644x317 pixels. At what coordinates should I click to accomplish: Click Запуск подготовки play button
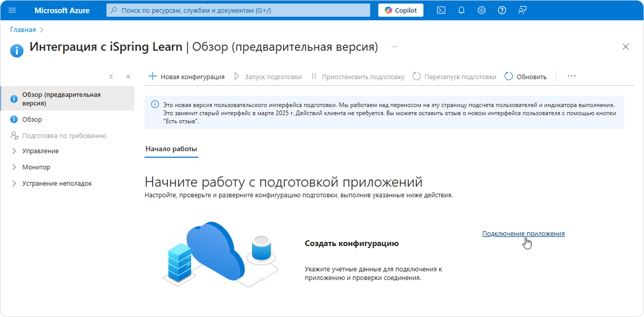(268, 77)
